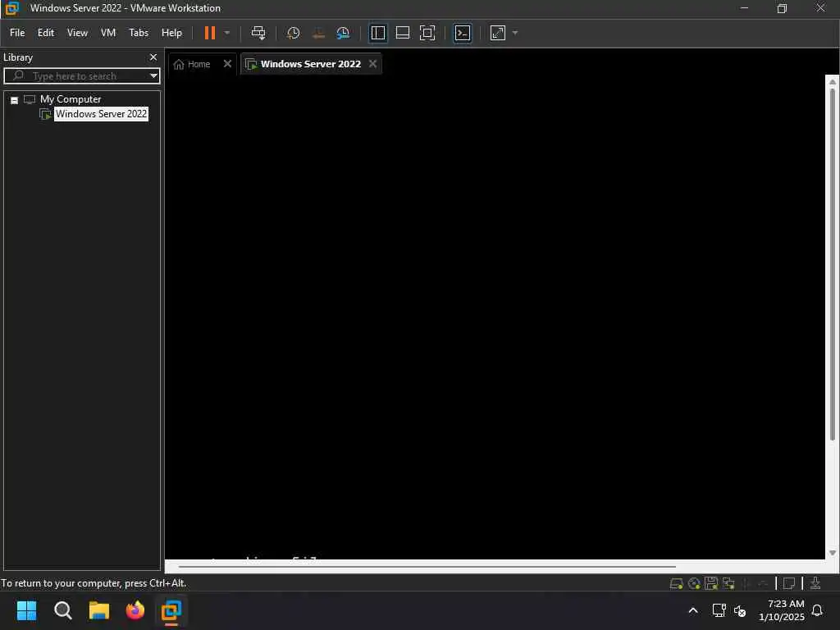
Task: Toggle the Library sidebar view button
Action: coord(377,33)
